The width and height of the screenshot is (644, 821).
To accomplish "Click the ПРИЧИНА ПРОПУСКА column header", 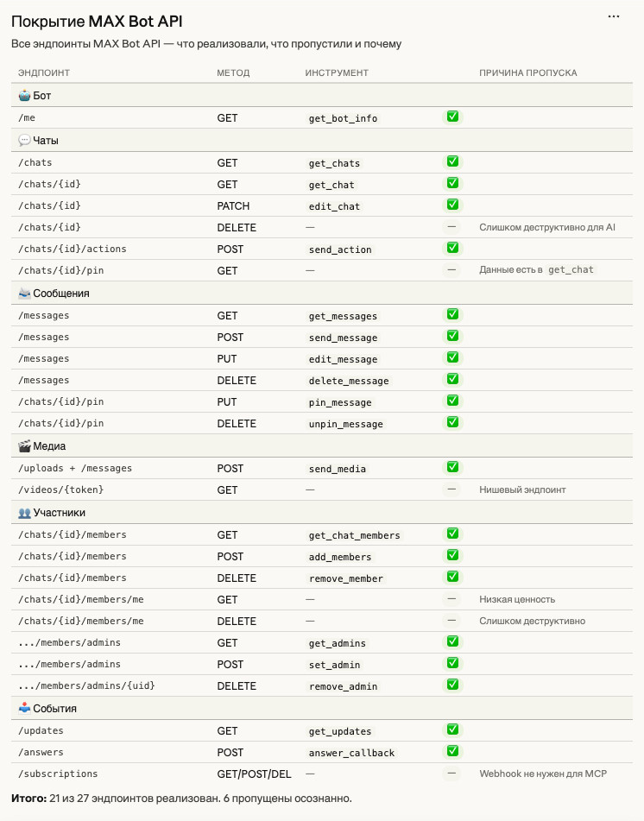I will [x=527, y=73].
